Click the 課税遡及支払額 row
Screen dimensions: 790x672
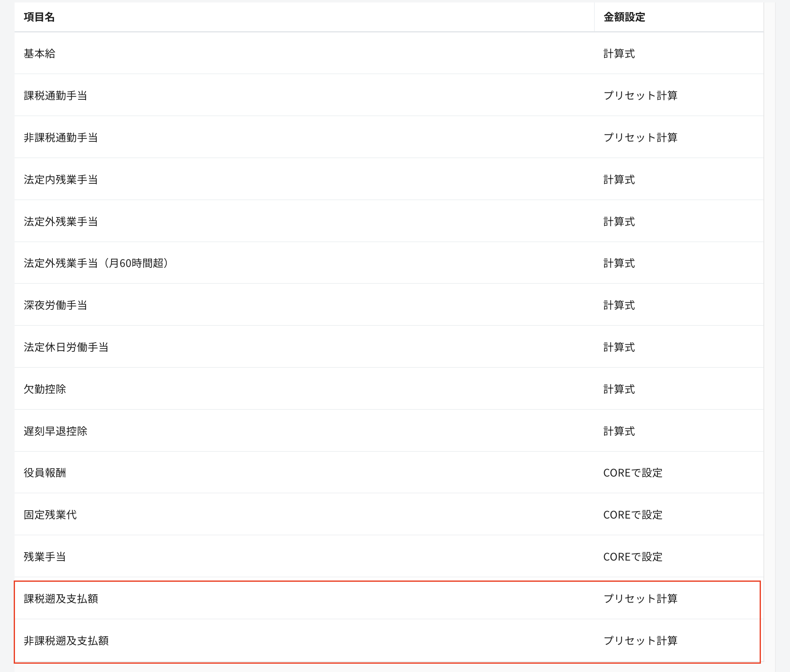coord(61,599)
